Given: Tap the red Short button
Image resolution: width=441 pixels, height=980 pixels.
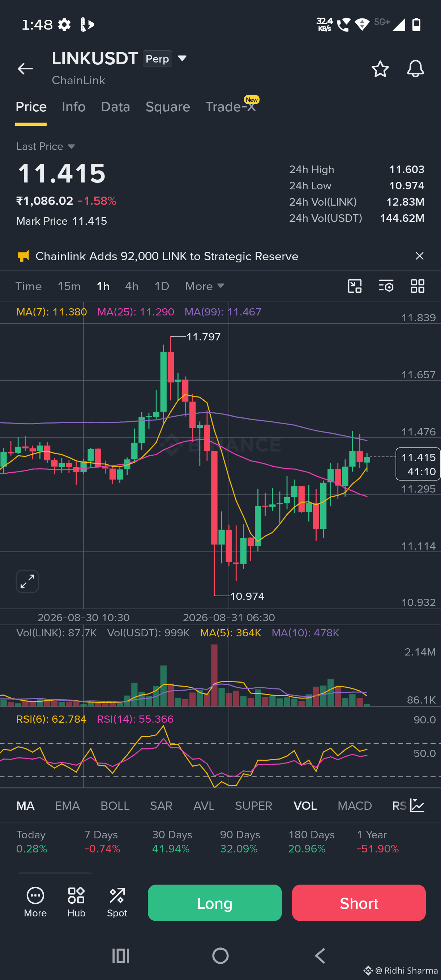Looking at the screenshot, I should pyautogui.click(x=359, y=903).
